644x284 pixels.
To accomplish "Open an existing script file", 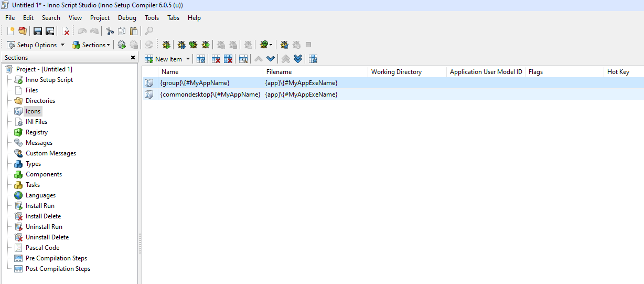I will coord(22,31).
